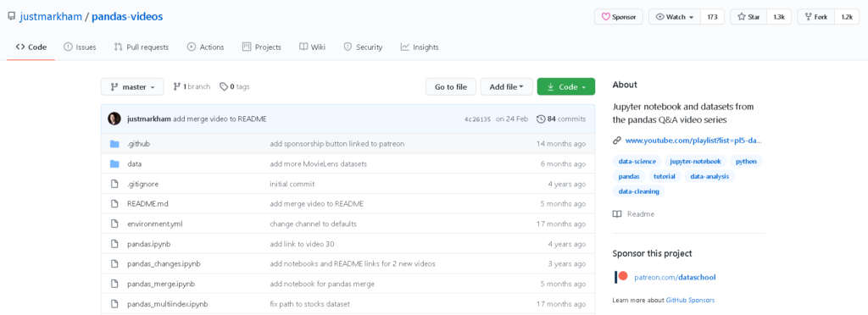Open the pandas_merge.ipynb notebook
This screenshot has height=315, width=868.
160,284
